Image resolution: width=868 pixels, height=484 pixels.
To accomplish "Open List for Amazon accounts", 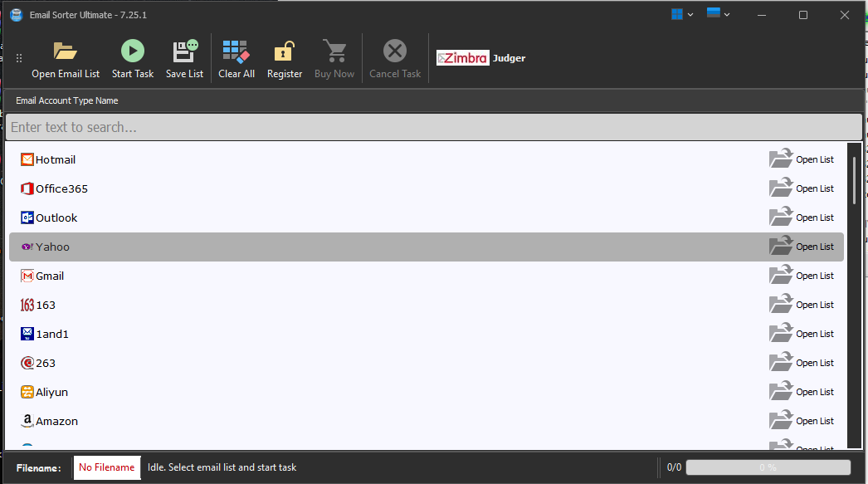I will tap(802, 421).
